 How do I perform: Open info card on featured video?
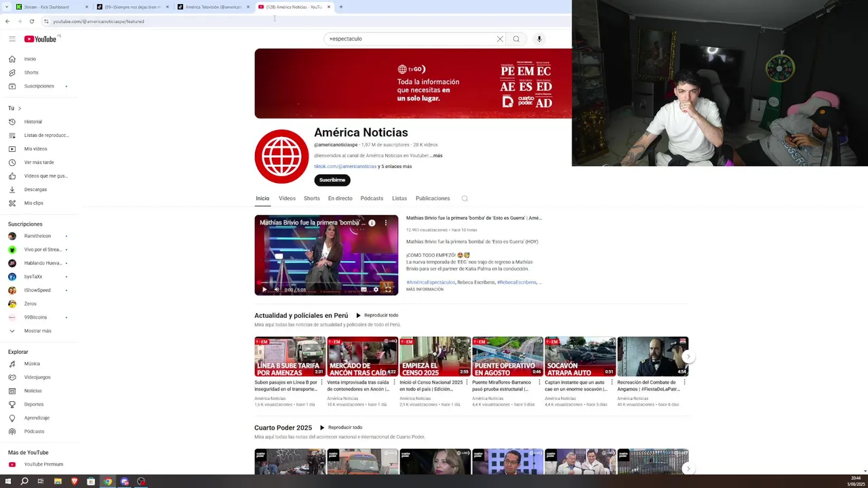372,222
